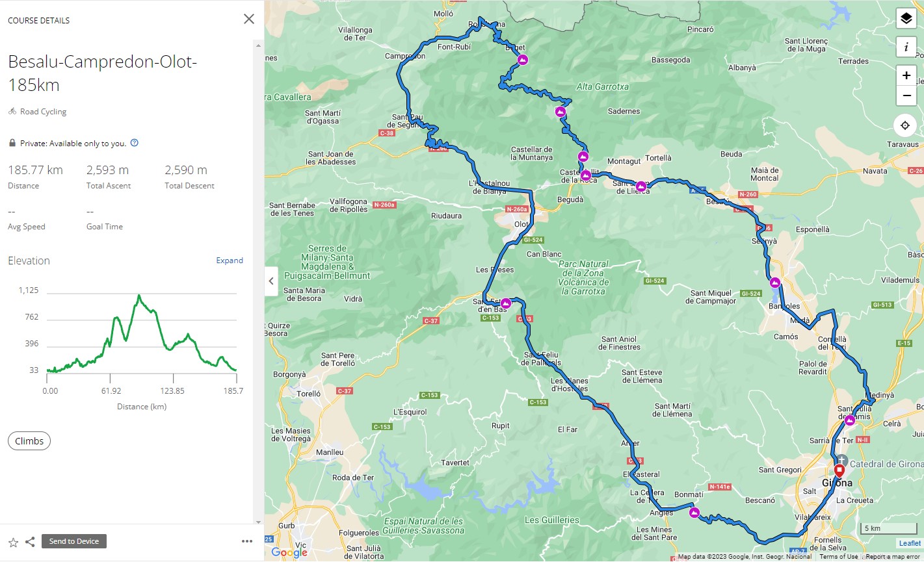Click the map info icon
This screenshot has width=924, height=562.
point(906,47)
